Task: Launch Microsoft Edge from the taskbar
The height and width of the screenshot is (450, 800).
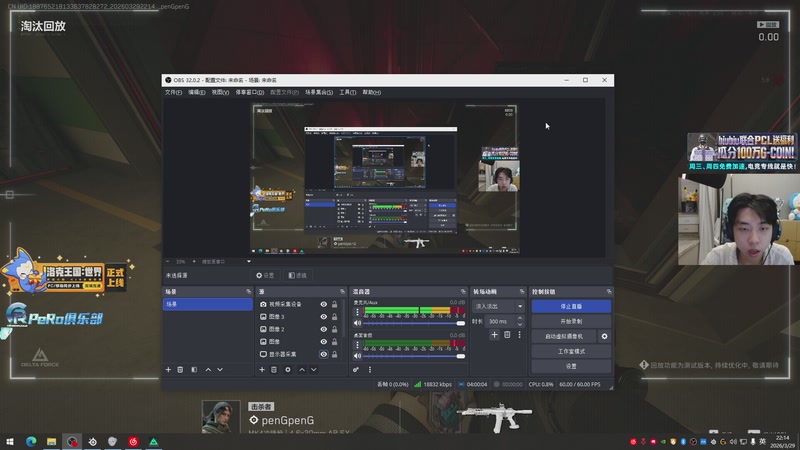Action: coord(31,442)
